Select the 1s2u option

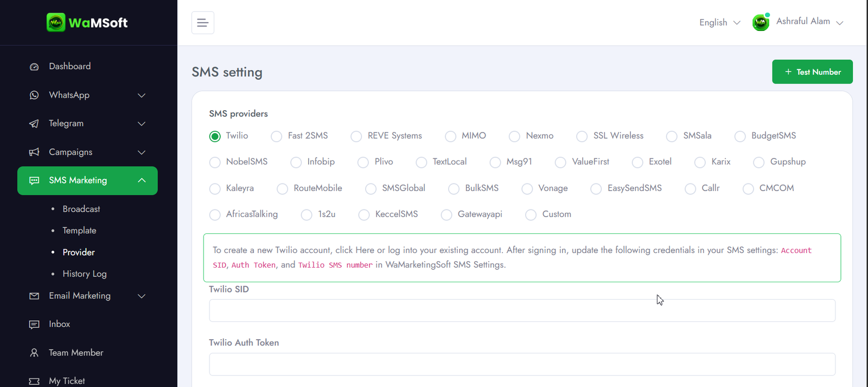click(x=307, y=215)
